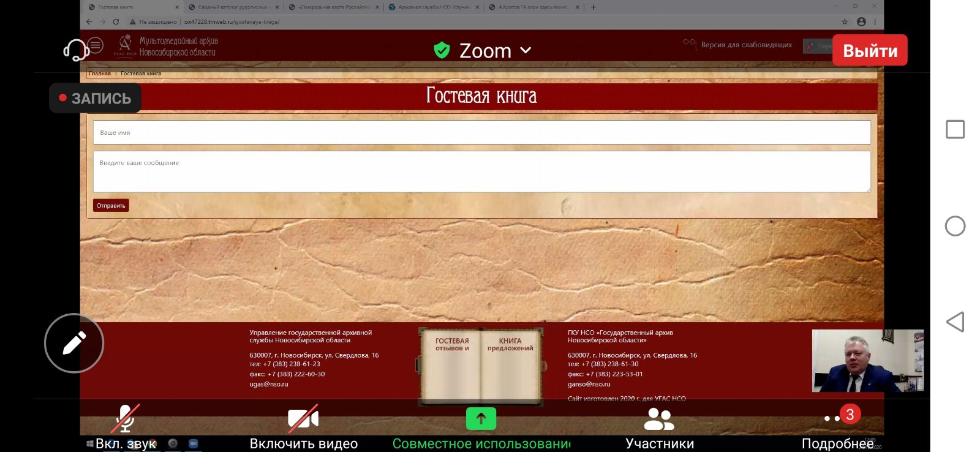Select the Гостевая книга browser tab
This screenshot has height=452, width=980.
(x=132, y=7)
